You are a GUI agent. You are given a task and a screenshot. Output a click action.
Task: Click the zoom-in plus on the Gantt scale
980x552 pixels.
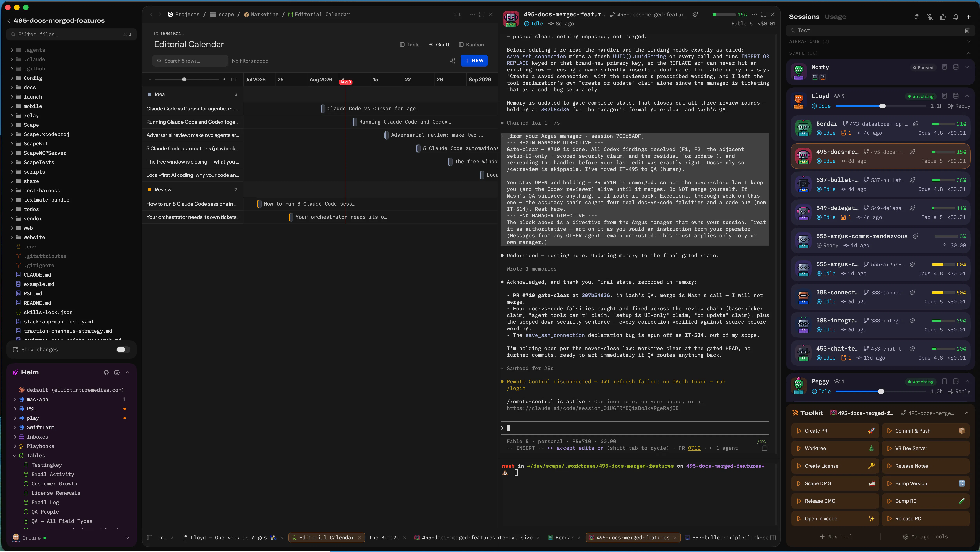pyautogui.click(x=224, y=79)
